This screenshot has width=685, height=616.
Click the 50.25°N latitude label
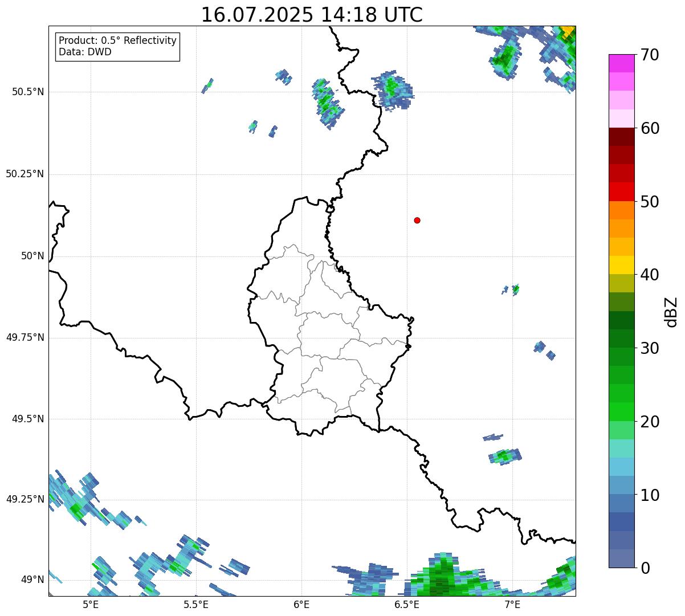[25, 174]
